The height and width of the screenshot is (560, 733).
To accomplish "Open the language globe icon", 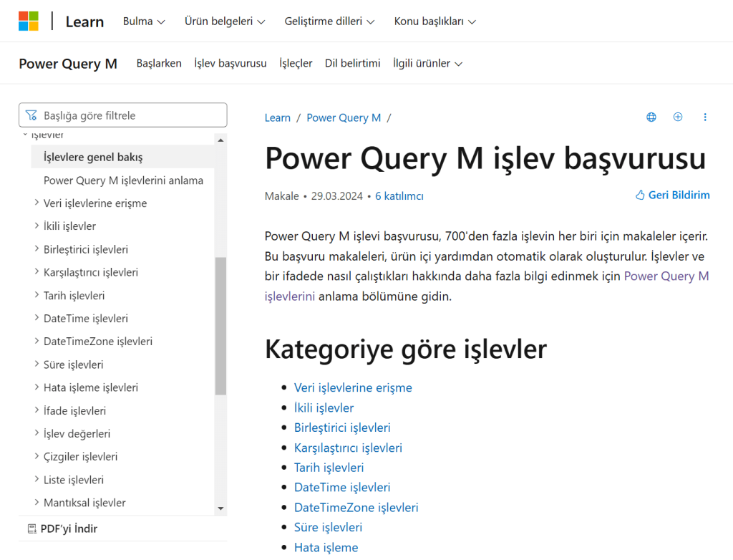I will 651,117.
